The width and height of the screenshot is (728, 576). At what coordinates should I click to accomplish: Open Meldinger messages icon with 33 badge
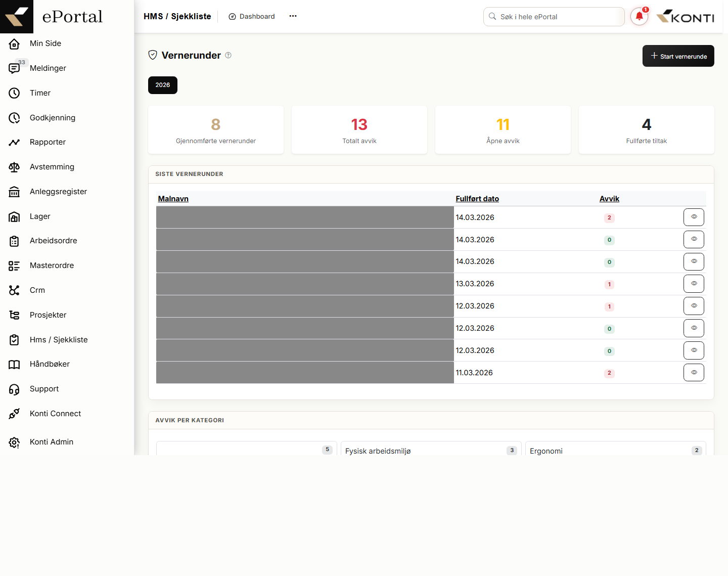click(x=14, y=68)
